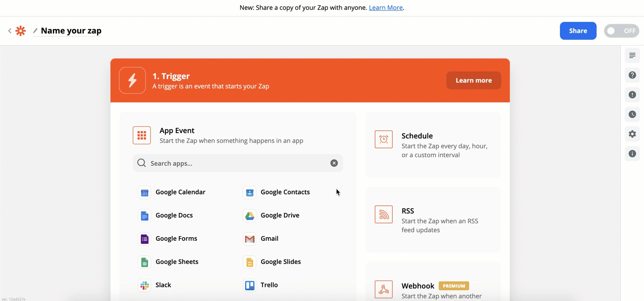The height and width of the screenshot is (301, 644).
Task: Select the Google Docs icon
Action: click(x=144, y=216)
